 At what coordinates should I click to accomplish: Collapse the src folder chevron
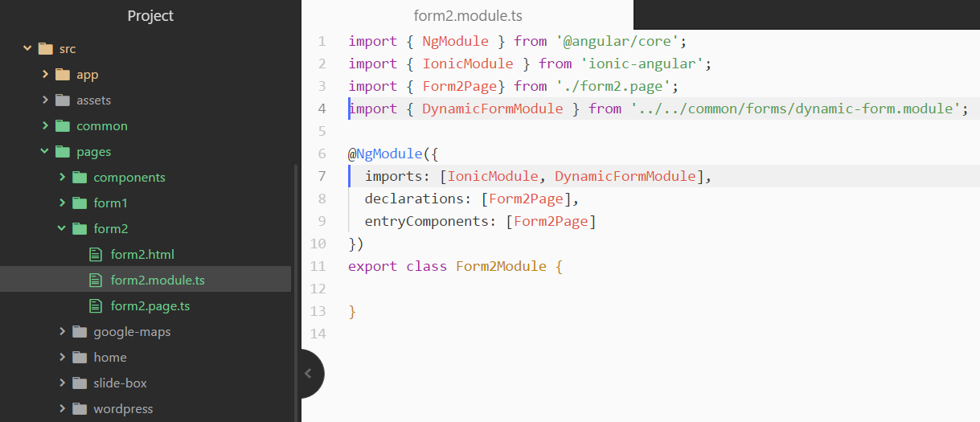tap(28, 49)
